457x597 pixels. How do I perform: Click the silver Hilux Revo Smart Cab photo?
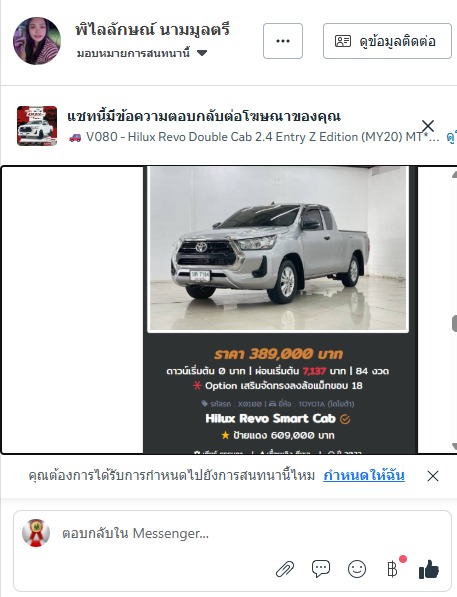pyautogui.click(x=278, y=249)
